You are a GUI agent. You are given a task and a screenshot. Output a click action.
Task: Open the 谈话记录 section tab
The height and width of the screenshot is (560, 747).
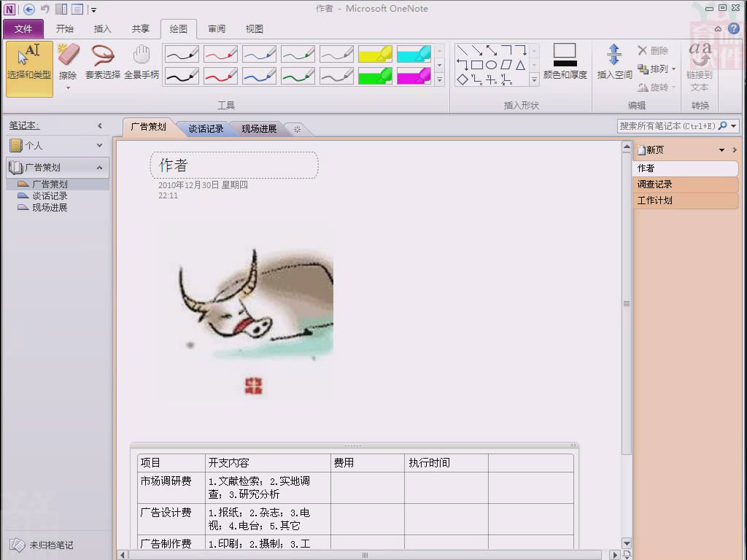206,128
